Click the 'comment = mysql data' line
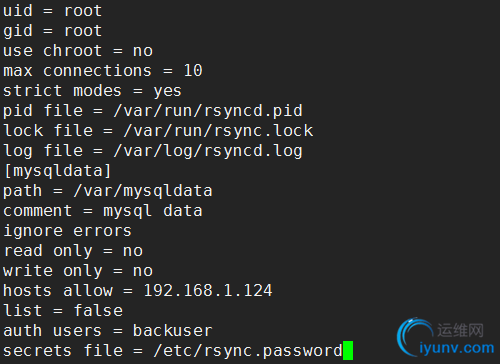The width and height of the screenshot is (500, 364). click(103, 211)
